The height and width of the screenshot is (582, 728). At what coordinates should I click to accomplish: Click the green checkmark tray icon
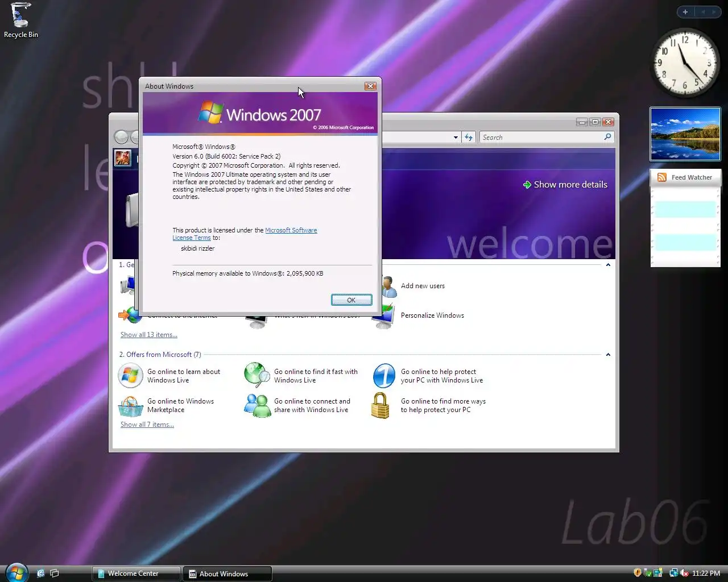648,573
